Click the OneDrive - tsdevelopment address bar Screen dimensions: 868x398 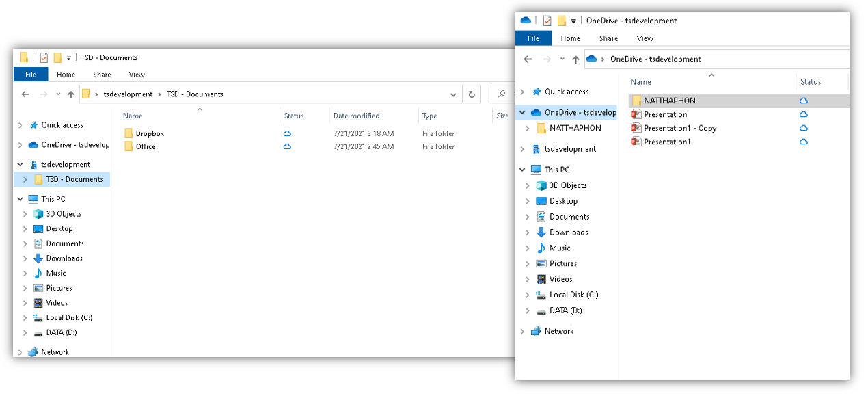click(x=716, y=59)
